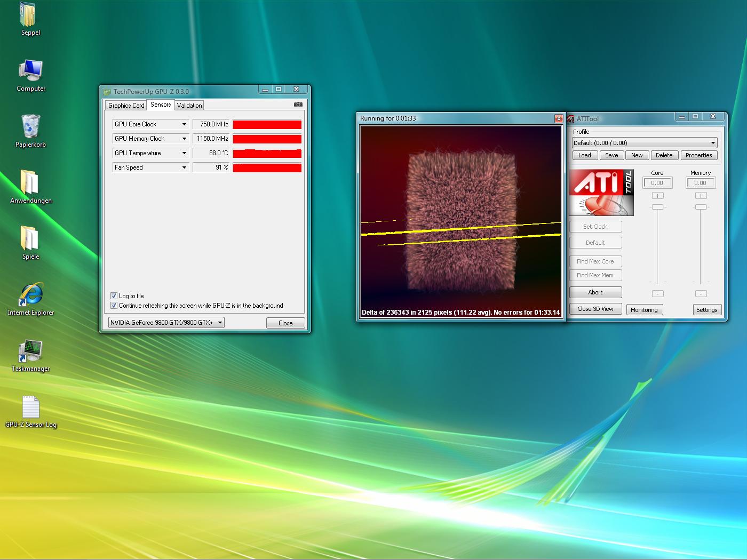Open the Papierkorb recycle bin icon

pos(30,126)
